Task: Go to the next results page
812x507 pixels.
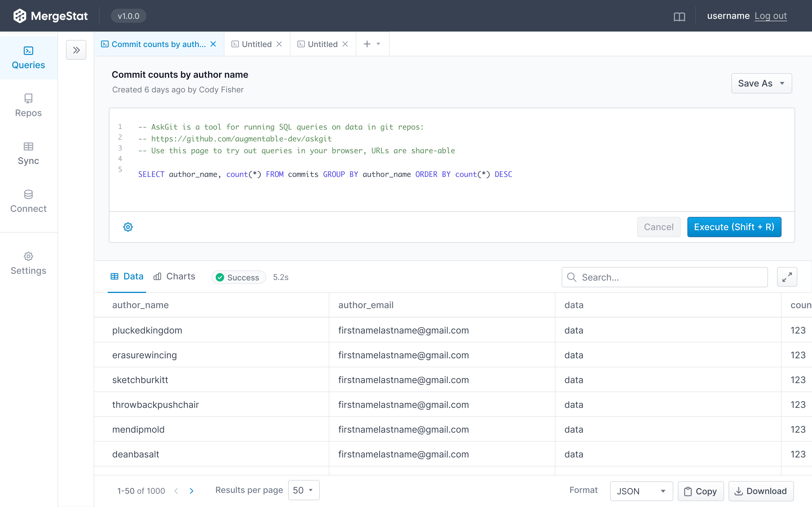Action: coord(192,491)
